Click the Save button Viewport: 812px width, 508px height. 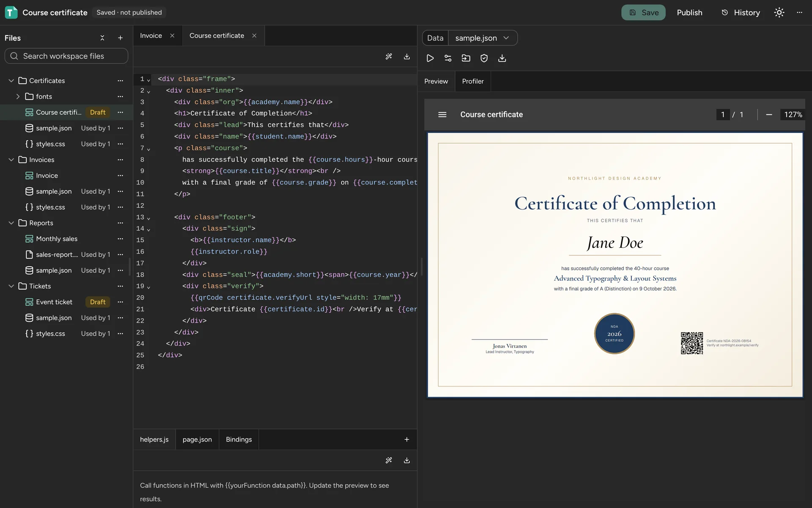pyautogui.click(x=643, y=13)
